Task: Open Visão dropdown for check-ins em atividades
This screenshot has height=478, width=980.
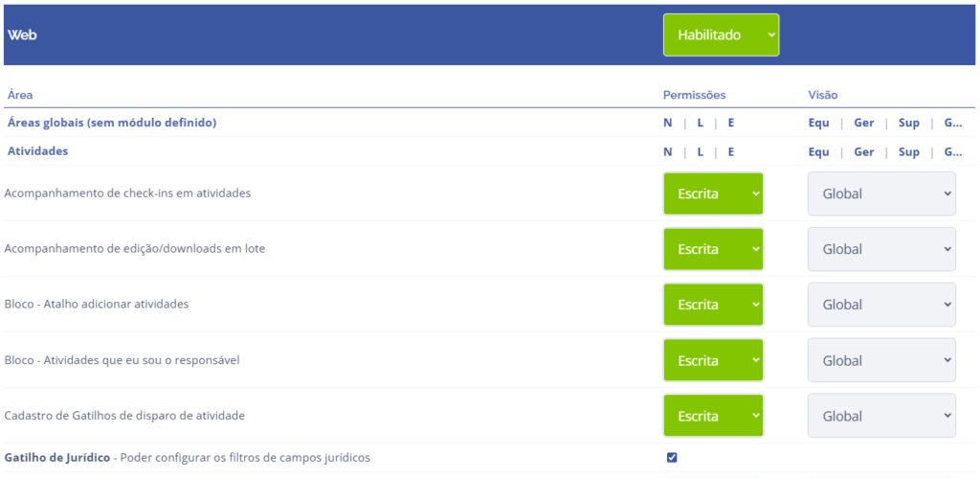Action: pos(881,193)
